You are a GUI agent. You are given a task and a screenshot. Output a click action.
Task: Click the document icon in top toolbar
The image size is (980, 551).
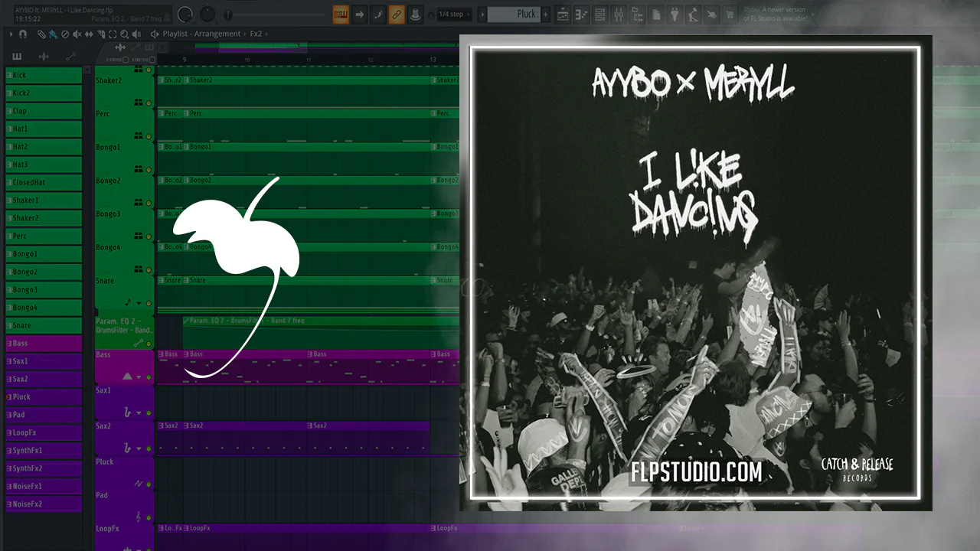656,14
